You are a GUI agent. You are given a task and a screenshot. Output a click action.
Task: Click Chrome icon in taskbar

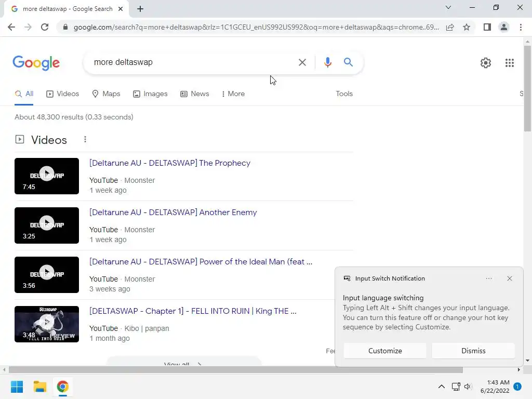coord(62,387)
